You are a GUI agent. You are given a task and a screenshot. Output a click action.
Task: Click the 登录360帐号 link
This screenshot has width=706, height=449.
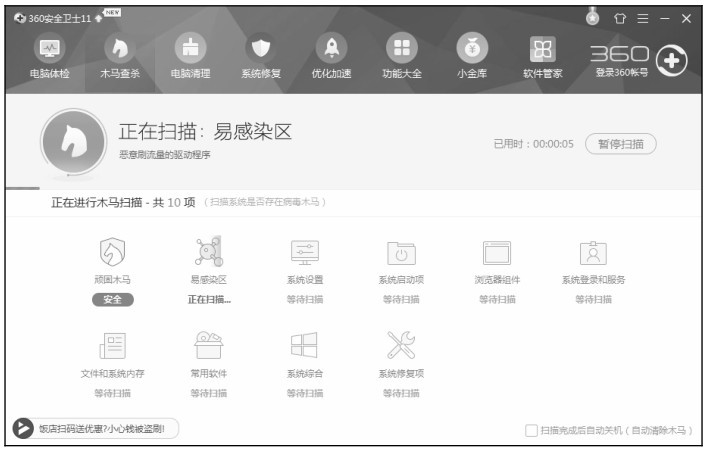pyautogui.click(x=622, y=73)
